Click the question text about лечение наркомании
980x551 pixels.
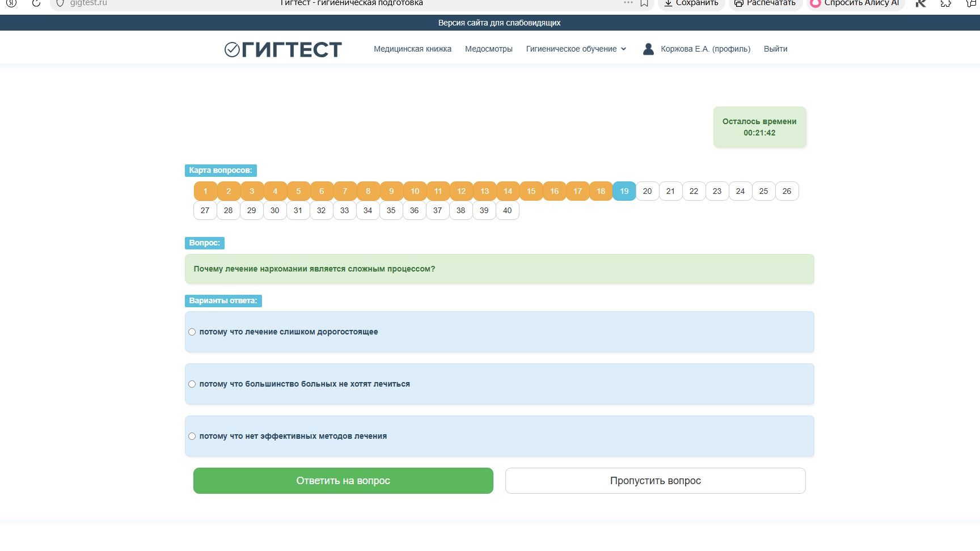point(314,269)
